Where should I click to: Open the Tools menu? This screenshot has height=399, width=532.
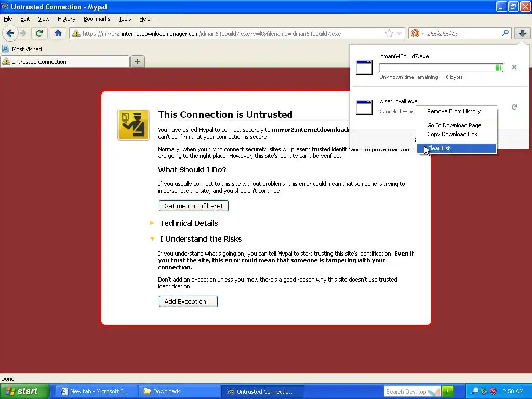125,19
